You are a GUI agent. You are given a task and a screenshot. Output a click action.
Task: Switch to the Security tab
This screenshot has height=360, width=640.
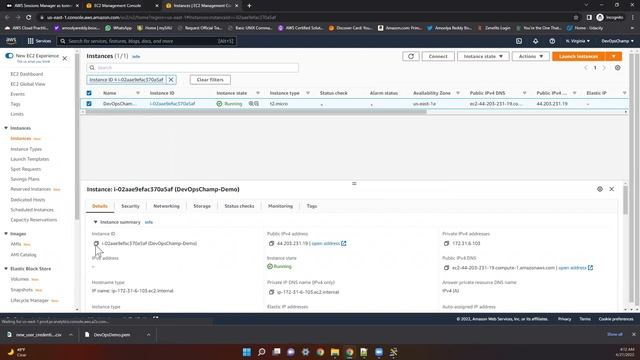click(130, 206)
